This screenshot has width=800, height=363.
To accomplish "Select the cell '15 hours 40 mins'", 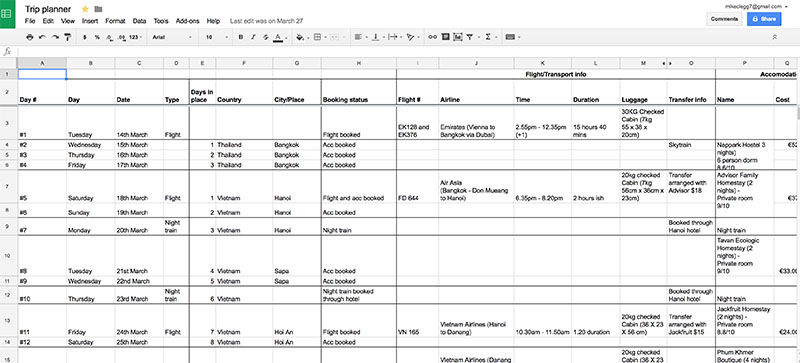I will (596, 123).
